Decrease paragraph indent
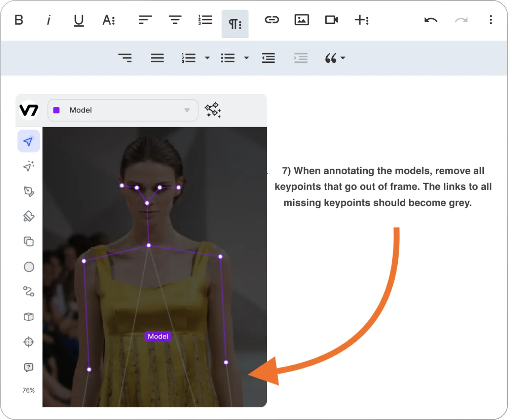The height and width of the screenshot is (420, 508). (268, 58)
